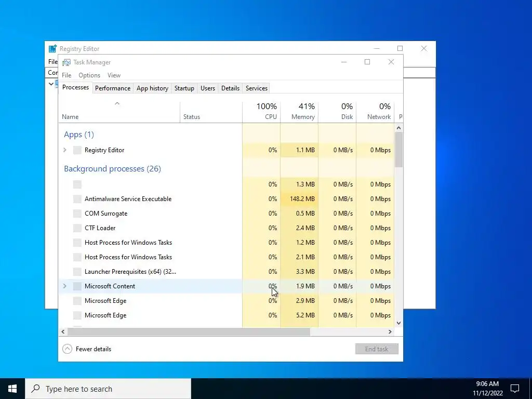Switch to the Startup tab
The height and width of the screenshot is (399, 532).
tap(184, 88)
